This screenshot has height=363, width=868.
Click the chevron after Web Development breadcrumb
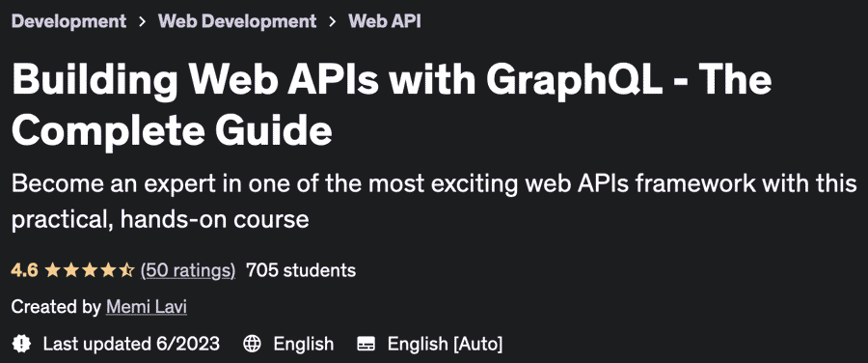(x=332, y=22)
